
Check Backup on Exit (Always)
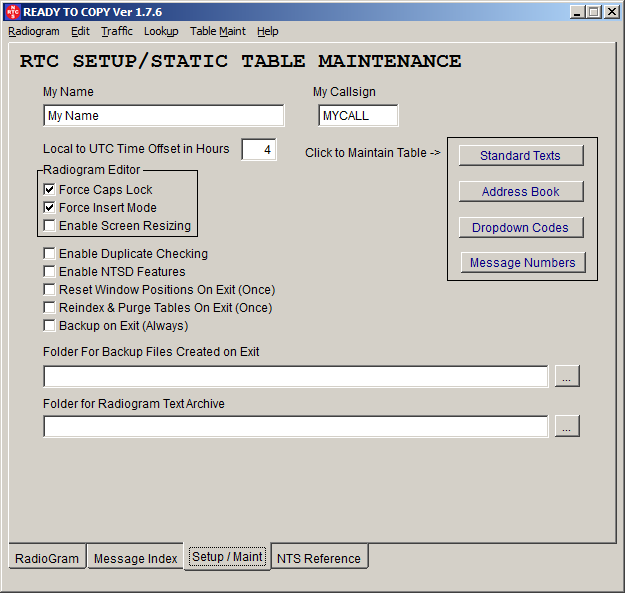click(x=49, y=325)
